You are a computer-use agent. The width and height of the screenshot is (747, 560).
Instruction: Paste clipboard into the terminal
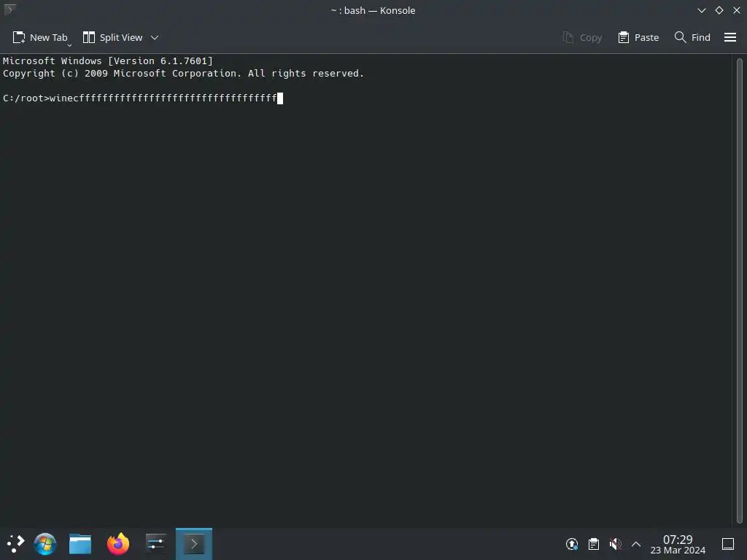638,38
